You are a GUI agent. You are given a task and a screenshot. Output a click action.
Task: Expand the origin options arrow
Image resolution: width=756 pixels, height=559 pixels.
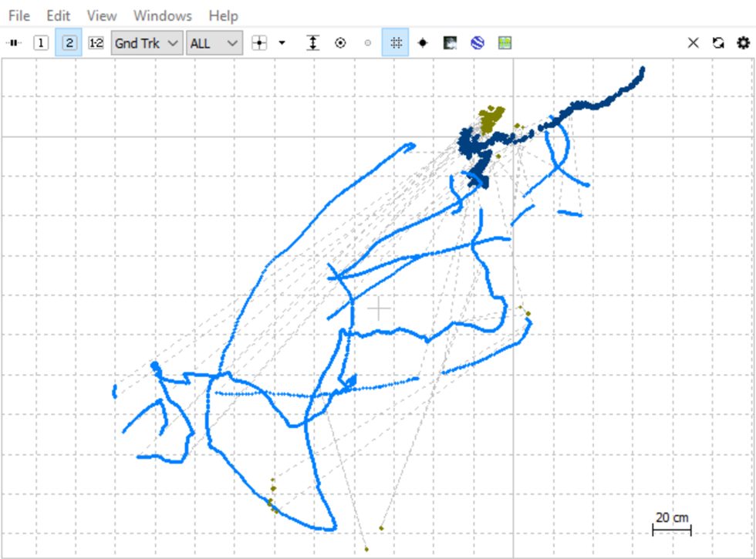coord(282,43)
